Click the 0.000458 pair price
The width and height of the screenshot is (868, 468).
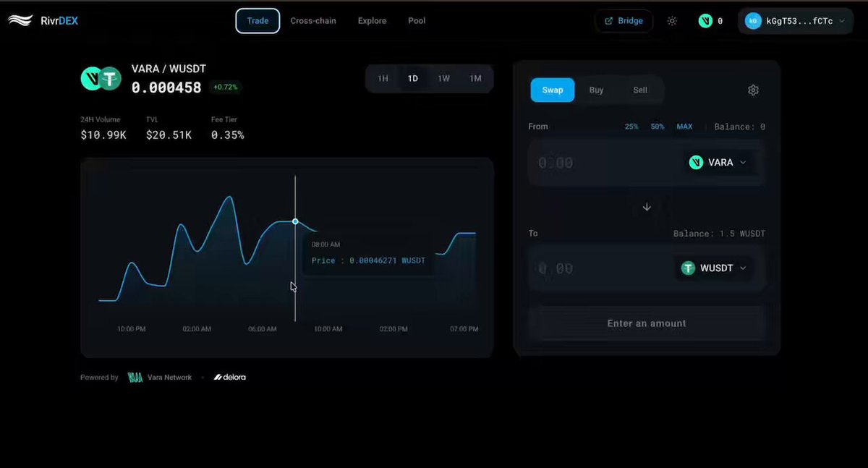pos(166,88)
